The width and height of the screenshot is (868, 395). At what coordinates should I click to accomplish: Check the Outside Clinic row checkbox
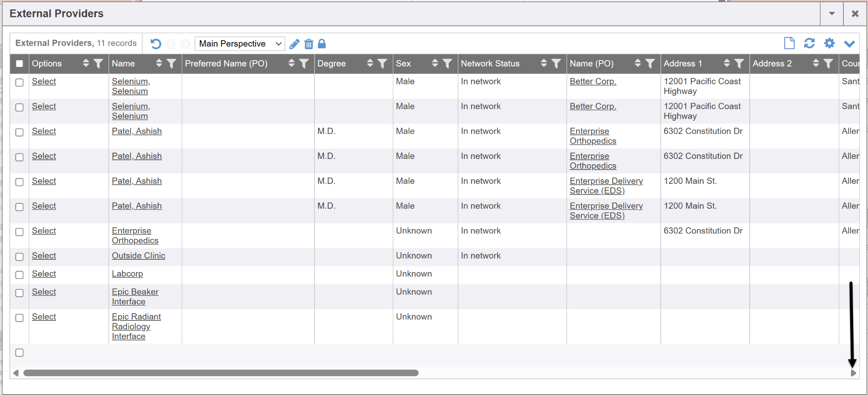(x=19, y=257)
